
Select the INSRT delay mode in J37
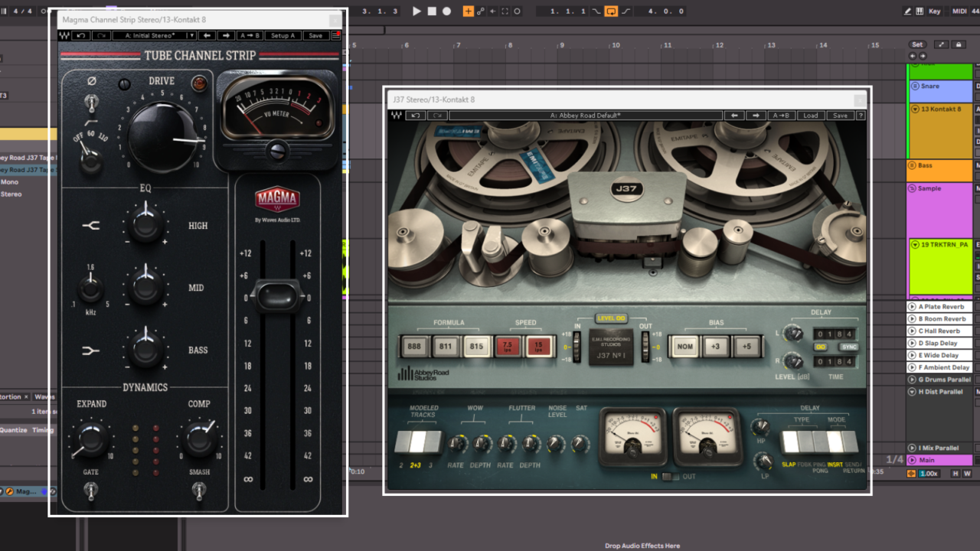tap(835, 442)
